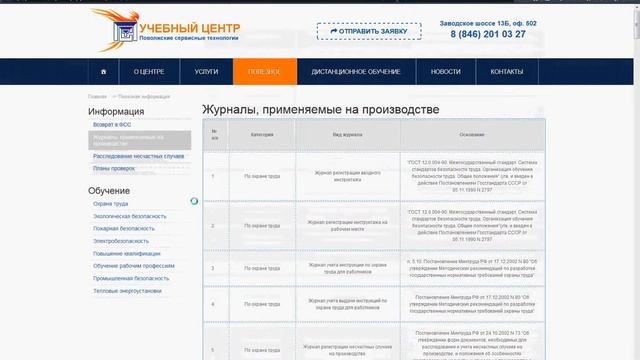
Task: Open Тепловые энергоустановки link
Action: [x=127, y=291]
